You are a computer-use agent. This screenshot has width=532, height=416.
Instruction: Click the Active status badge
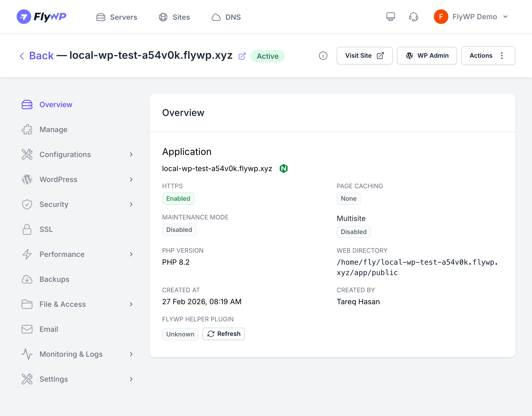point(268,56)
